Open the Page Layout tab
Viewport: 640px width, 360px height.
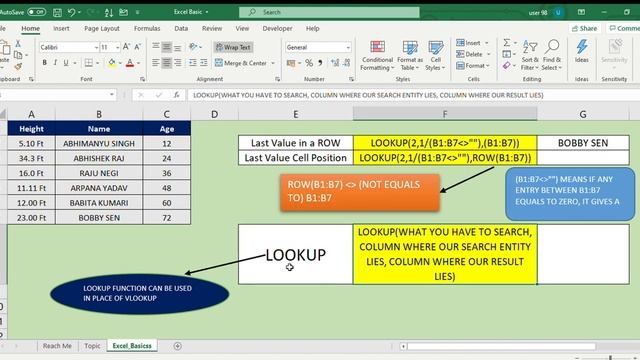(x=102, y=28)
